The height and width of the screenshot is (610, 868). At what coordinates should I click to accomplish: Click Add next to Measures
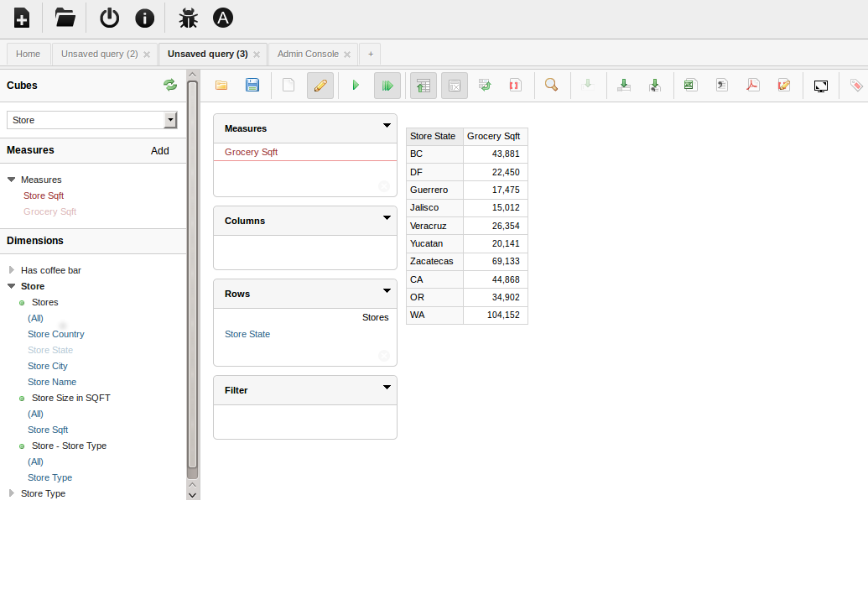160,151
